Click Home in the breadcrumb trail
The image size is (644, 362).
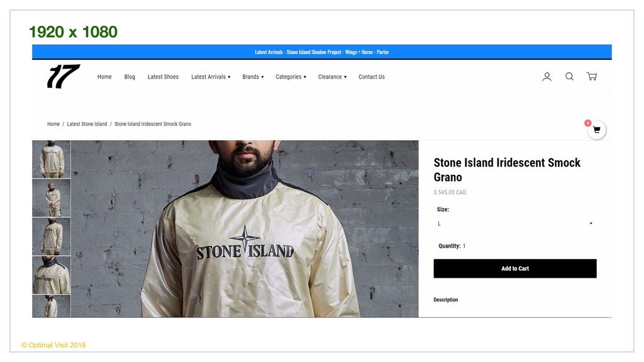pos(53,124)
